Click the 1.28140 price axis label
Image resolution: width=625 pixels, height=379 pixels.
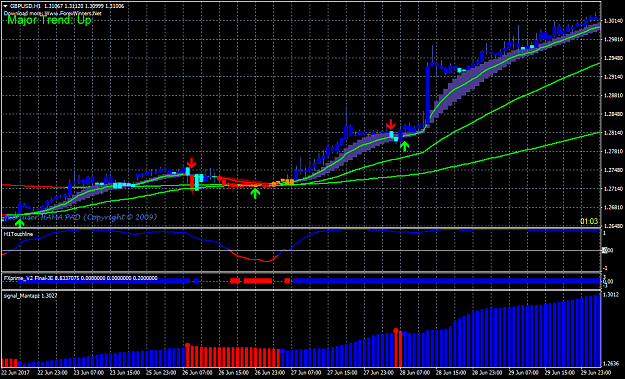[613, 133]
